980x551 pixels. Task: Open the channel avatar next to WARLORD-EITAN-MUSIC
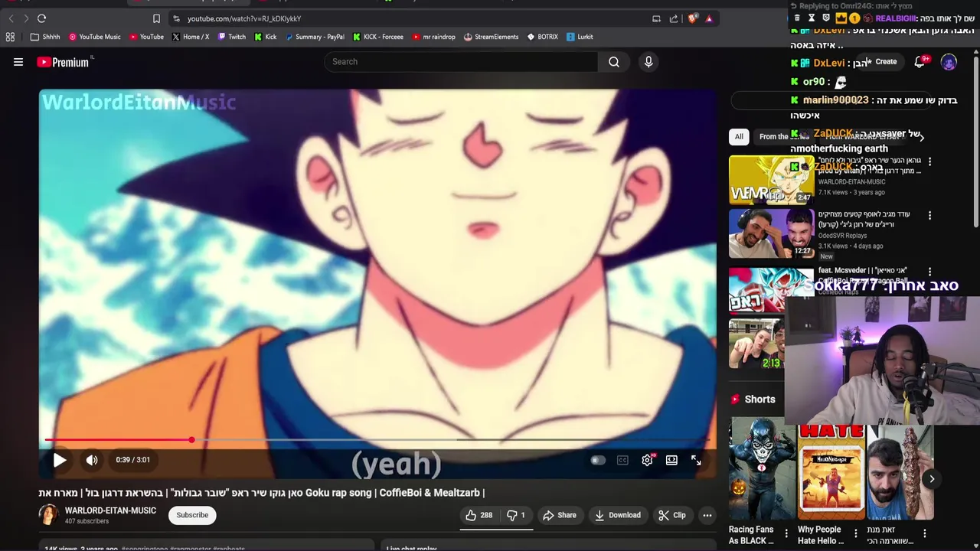(x=48, y=515)
